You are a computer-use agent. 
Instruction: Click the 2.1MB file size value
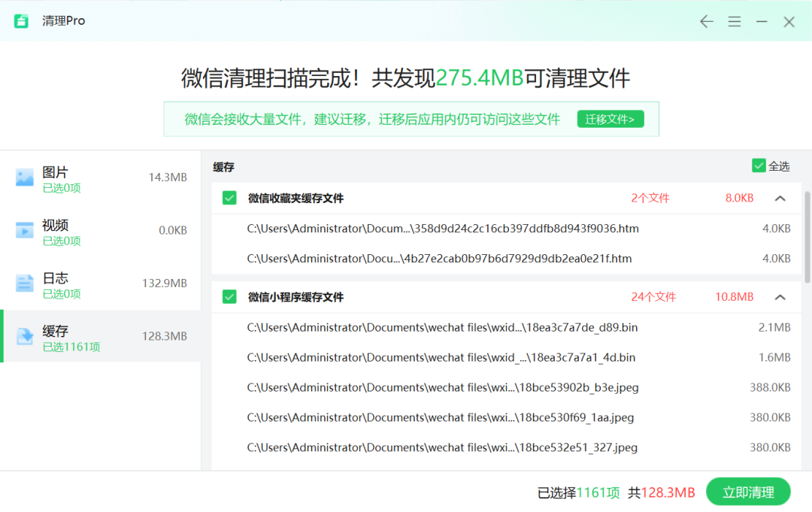[x=774, y=328]
